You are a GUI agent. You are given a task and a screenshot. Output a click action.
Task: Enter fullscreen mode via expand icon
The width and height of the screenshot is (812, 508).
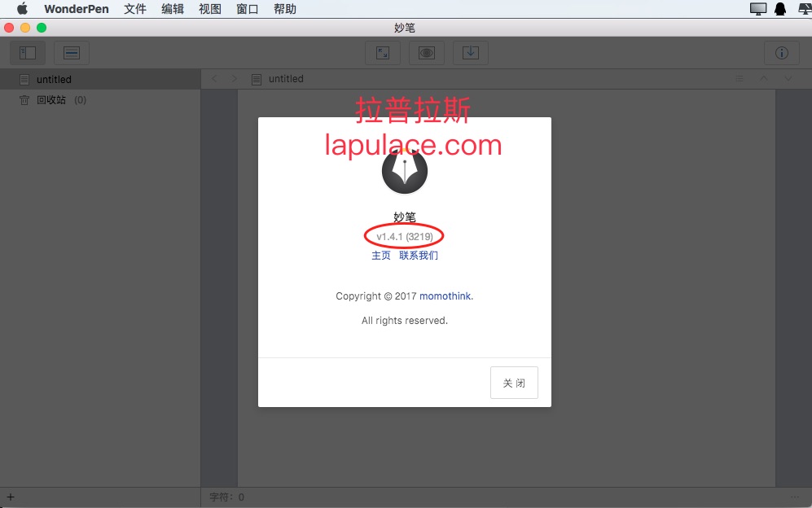[383, 53]
